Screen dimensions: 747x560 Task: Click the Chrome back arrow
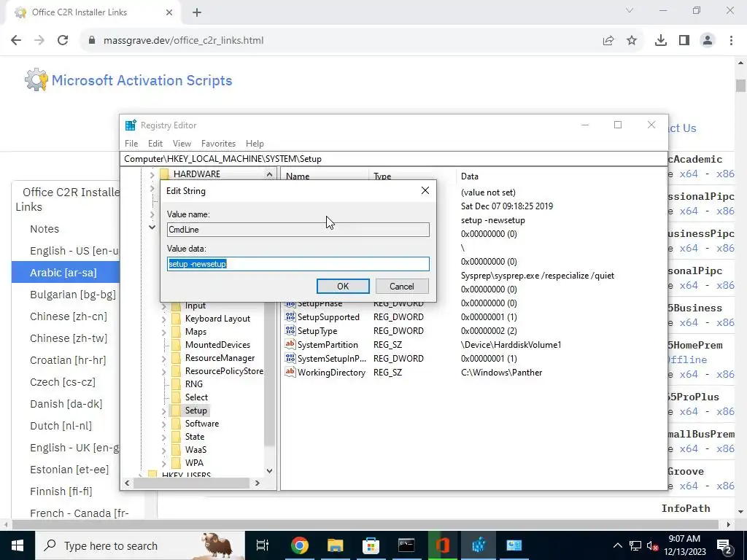click(x=16, y=41)
